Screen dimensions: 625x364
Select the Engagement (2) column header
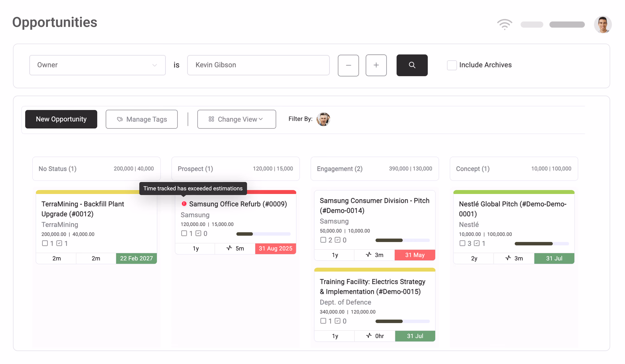pos(374,169)
